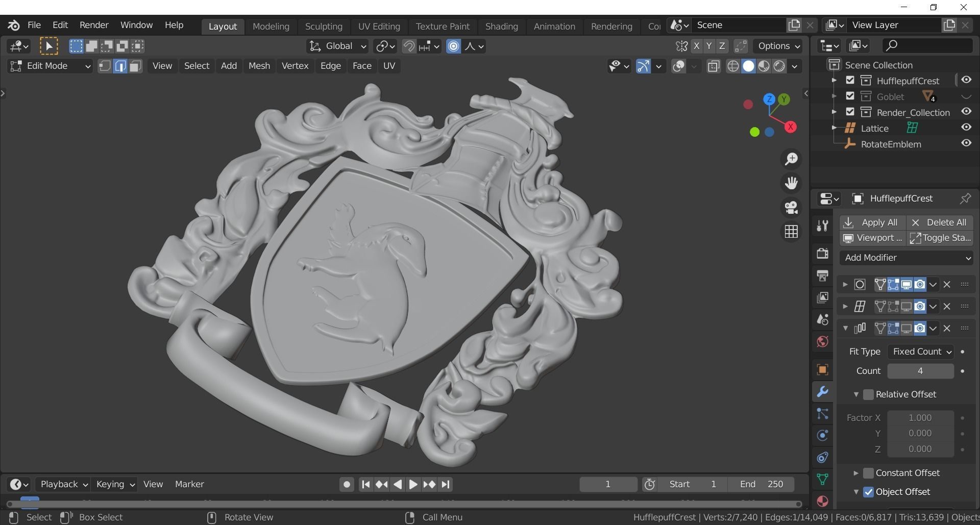
Task: Click the zoom viewport magnifier icon
Action: (x=791, y=159)
